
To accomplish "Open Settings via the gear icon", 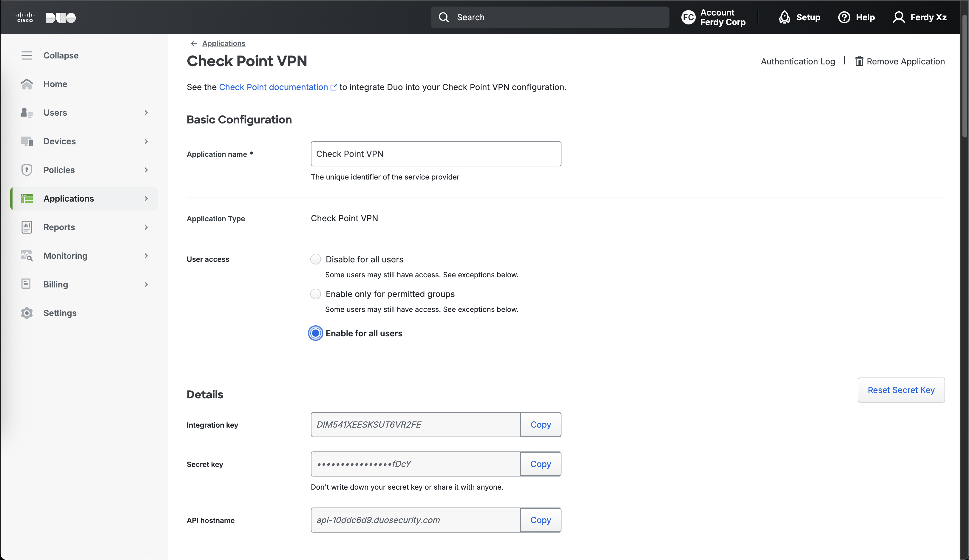I will click(x=27, y=313).
